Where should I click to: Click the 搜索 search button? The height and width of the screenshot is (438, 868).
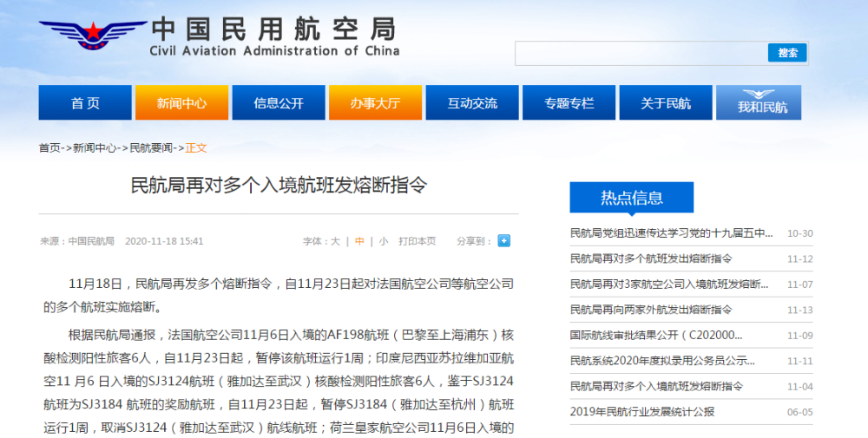pyautogui.click(x=787, y=53)
